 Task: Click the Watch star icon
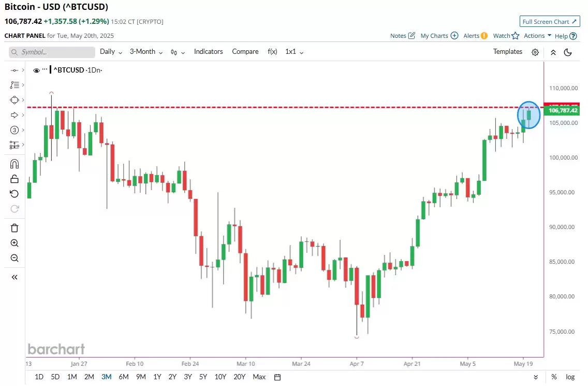point(515,36)
